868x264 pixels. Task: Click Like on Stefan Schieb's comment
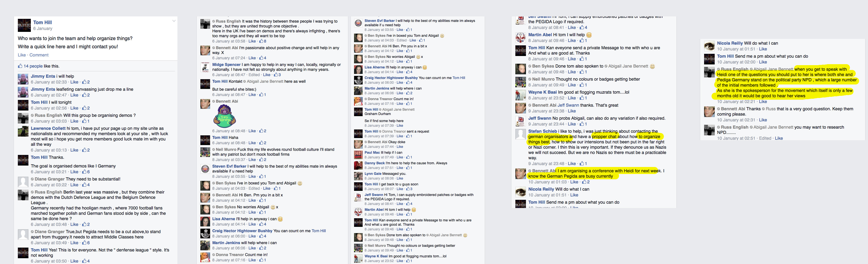[572, 164]
